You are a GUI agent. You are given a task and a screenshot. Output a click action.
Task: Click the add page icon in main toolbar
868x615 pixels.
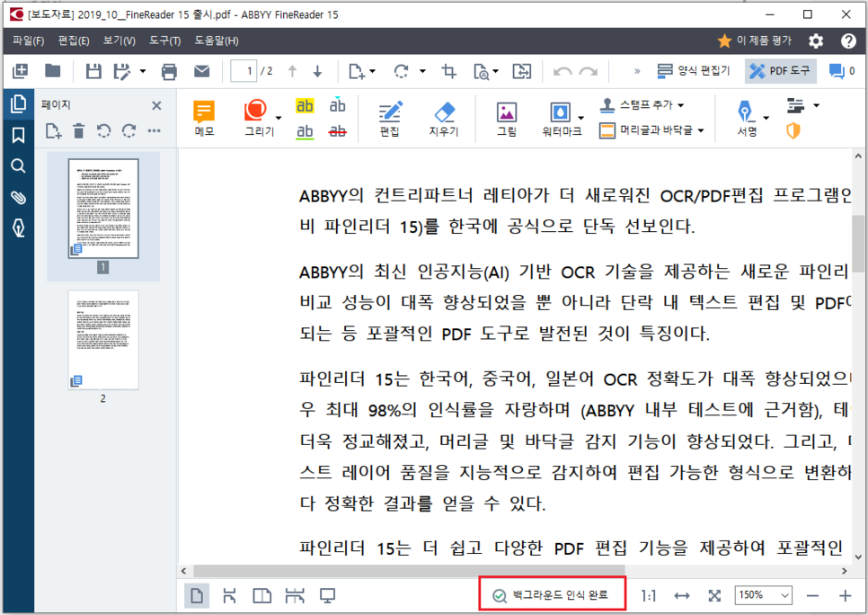[x=357, y=71]
